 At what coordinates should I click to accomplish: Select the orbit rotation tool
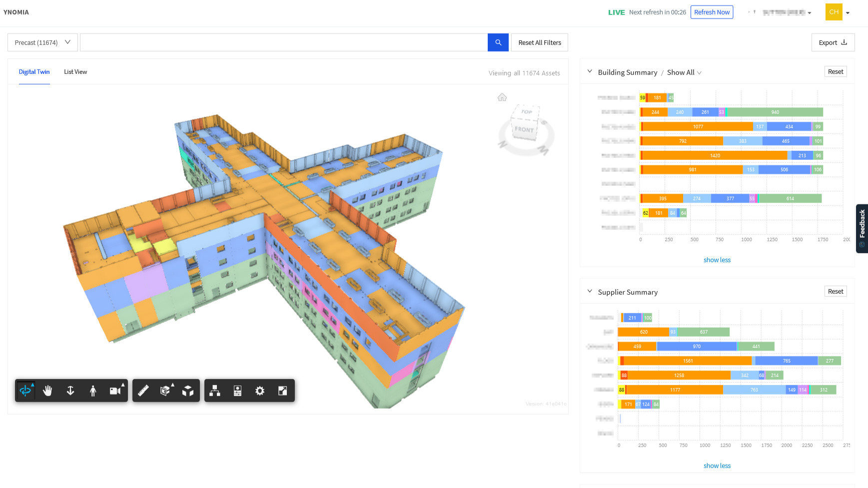click(25, 391)
